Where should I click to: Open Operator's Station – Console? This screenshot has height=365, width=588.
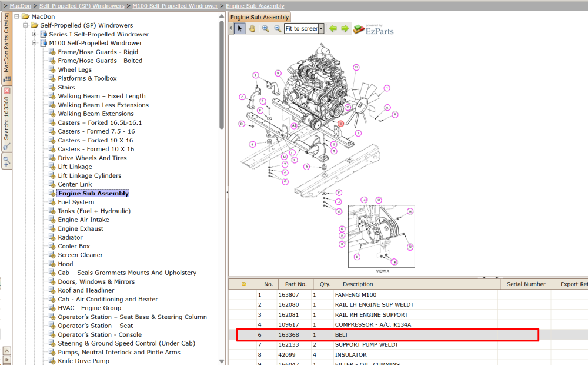(x=100, y=334)
